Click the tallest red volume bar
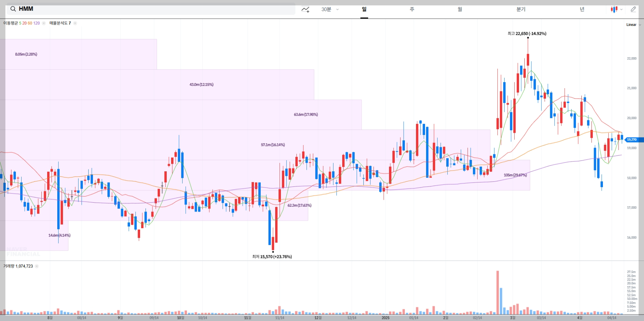 (x=497, y=293)
